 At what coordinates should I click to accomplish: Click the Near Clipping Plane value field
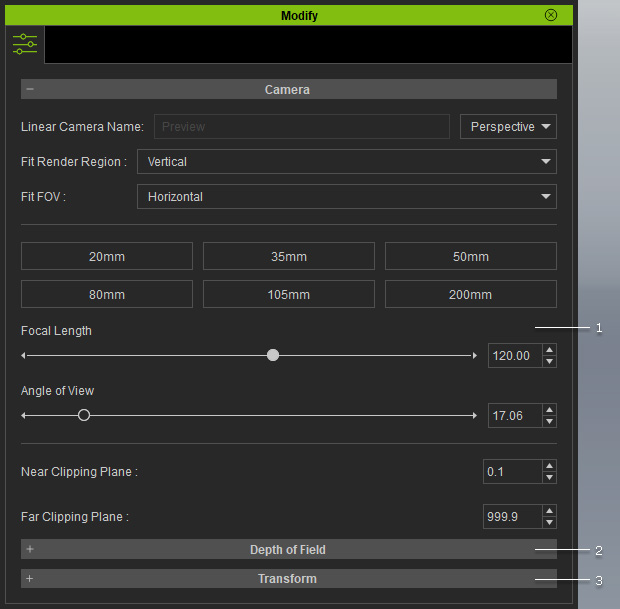(x=512, y=471)
